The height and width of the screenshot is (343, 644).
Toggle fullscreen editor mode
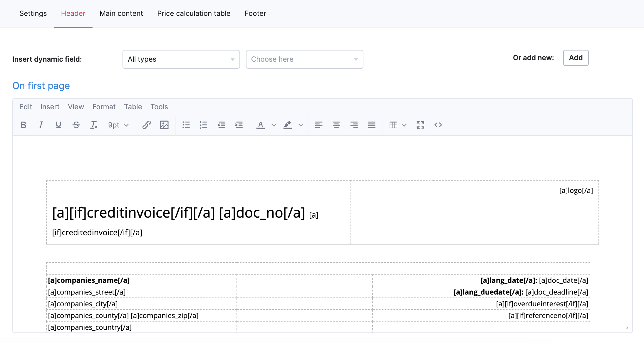420,125
